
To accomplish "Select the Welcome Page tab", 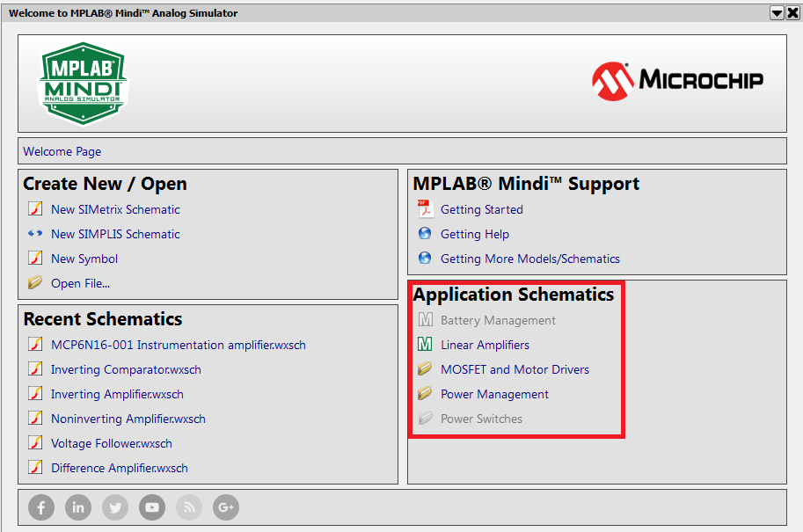I will [x=62, y=150].
